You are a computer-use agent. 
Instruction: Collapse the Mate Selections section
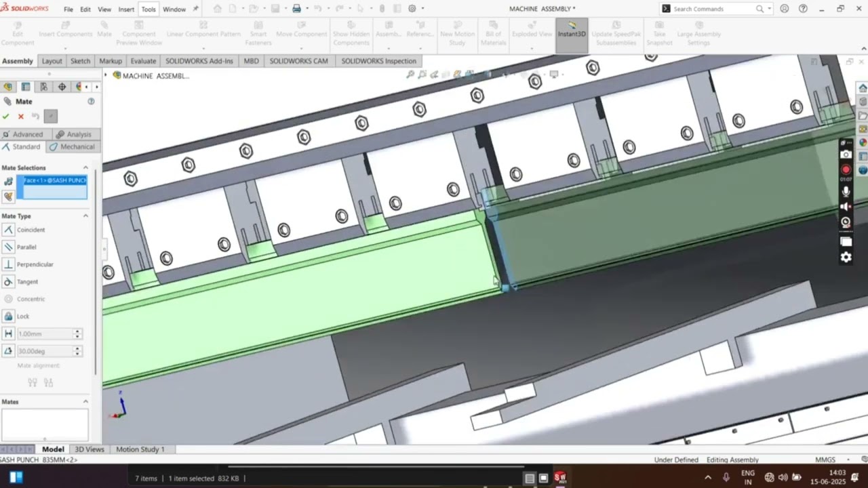pyautogui.click(x=85, y=167)
